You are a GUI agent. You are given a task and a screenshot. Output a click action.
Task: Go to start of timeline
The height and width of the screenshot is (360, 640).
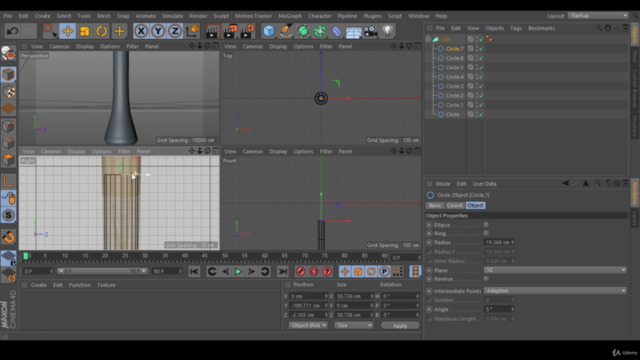[194, 271]
